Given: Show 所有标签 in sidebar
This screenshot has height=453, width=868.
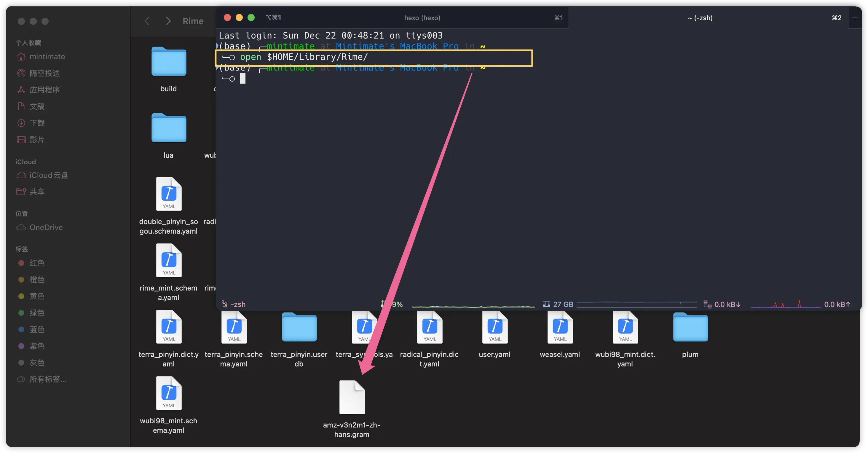Looking at the screenshot, I should [x=42, y=379].
